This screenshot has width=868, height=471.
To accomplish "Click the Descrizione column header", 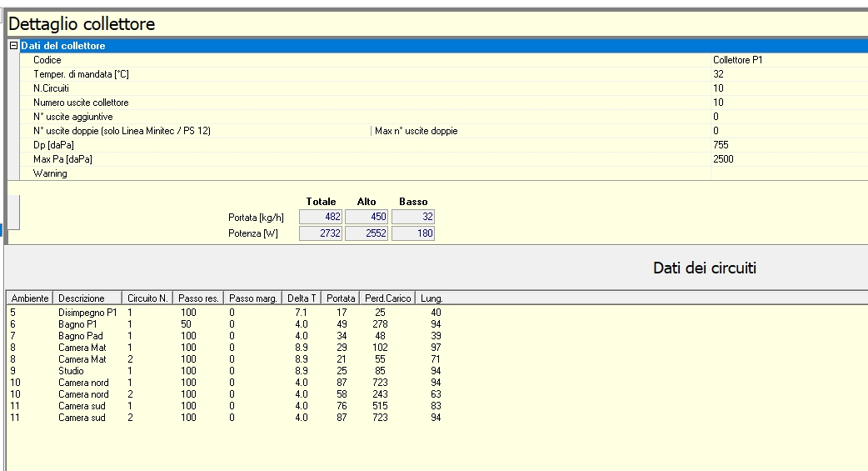I will tap(82, 298).
